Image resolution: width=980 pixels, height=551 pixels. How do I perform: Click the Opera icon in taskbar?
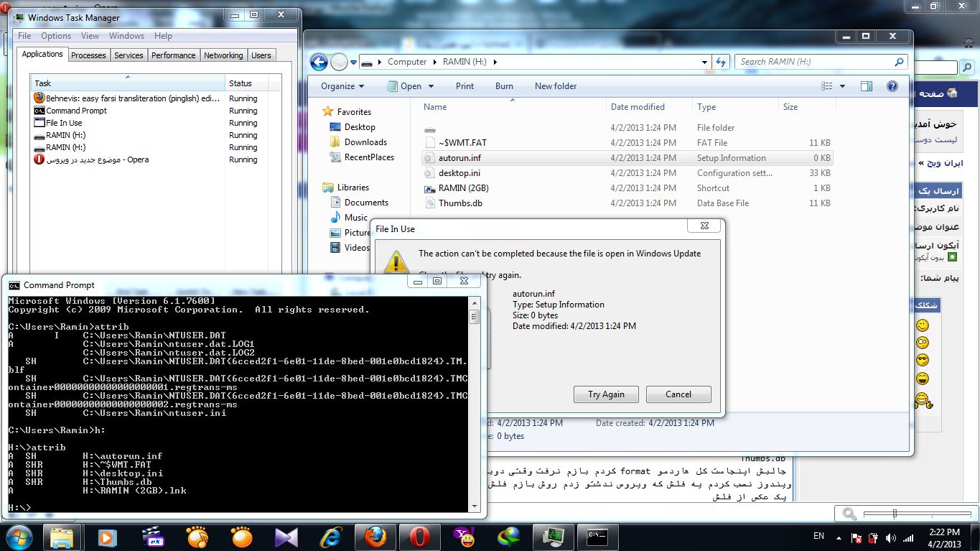click(419, 537)
